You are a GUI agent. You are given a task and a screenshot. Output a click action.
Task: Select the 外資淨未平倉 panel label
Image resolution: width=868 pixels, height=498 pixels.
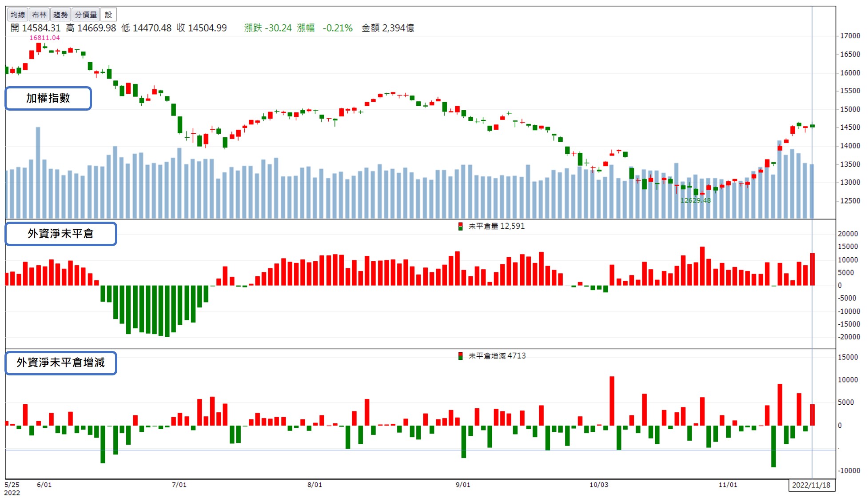click(x=61, y=234)
